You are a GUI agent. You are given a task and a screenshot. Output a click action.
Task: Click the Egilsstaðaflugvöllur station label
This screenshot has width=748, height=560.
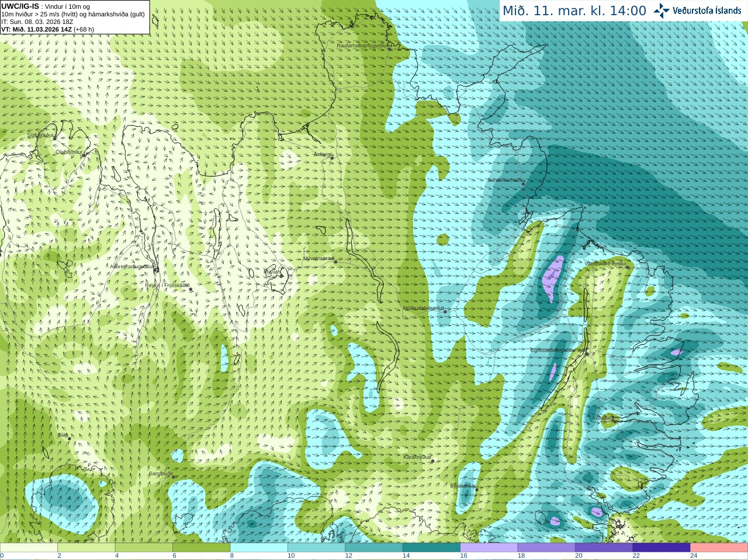point(558,350)
